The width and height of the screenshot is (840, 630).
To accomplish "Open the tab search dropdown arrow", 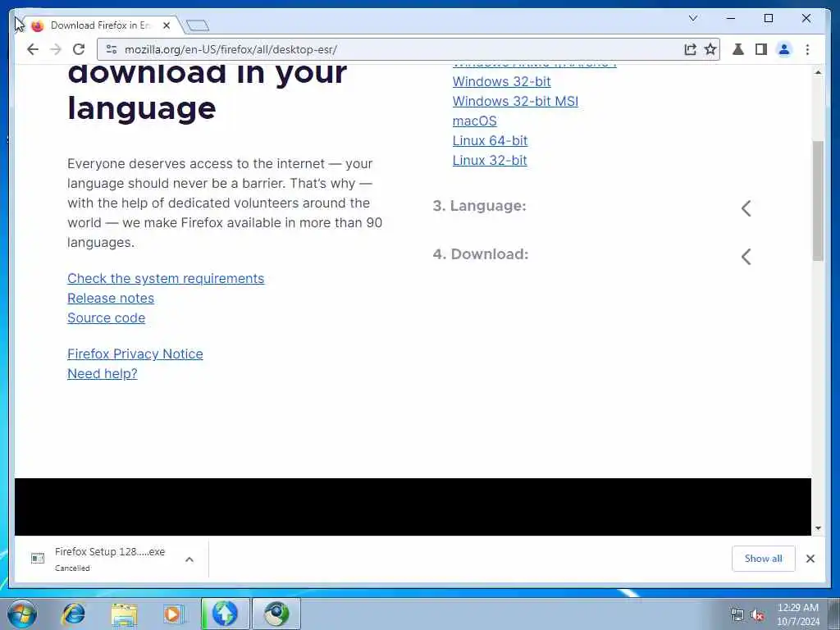I will pyautogui.click(x=692, y=18).
